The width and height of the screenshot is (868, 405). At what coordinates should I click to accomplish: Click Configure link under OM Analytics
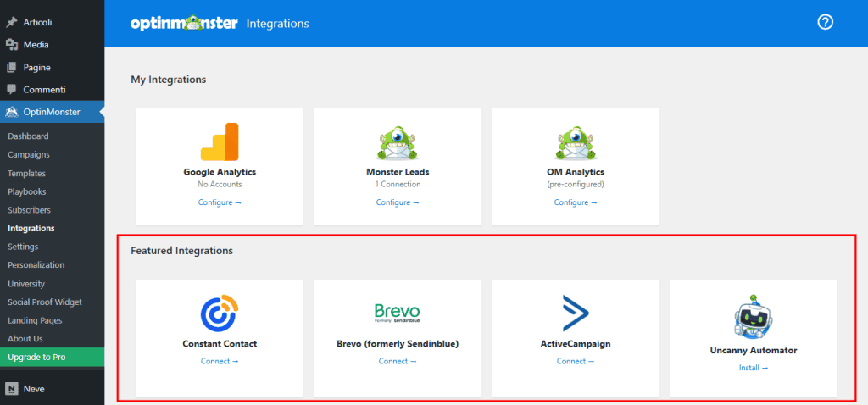coord(576,202)
